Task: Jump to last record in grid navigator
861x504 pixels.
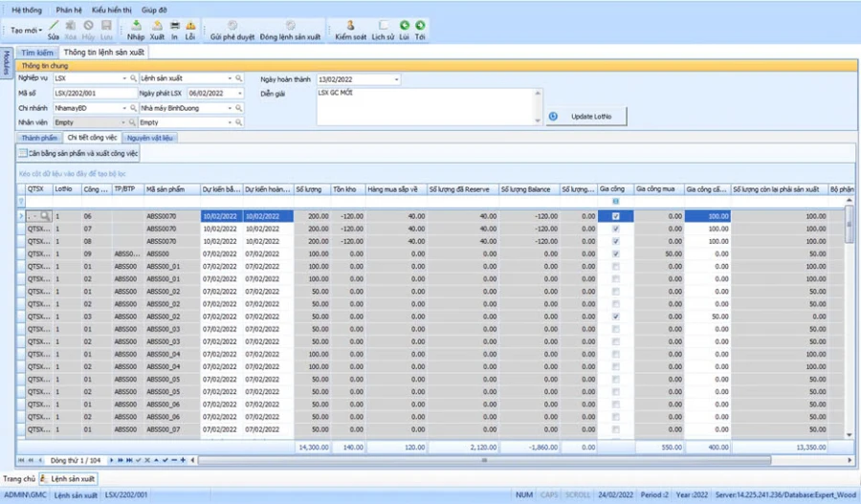Action: (129, 460)
